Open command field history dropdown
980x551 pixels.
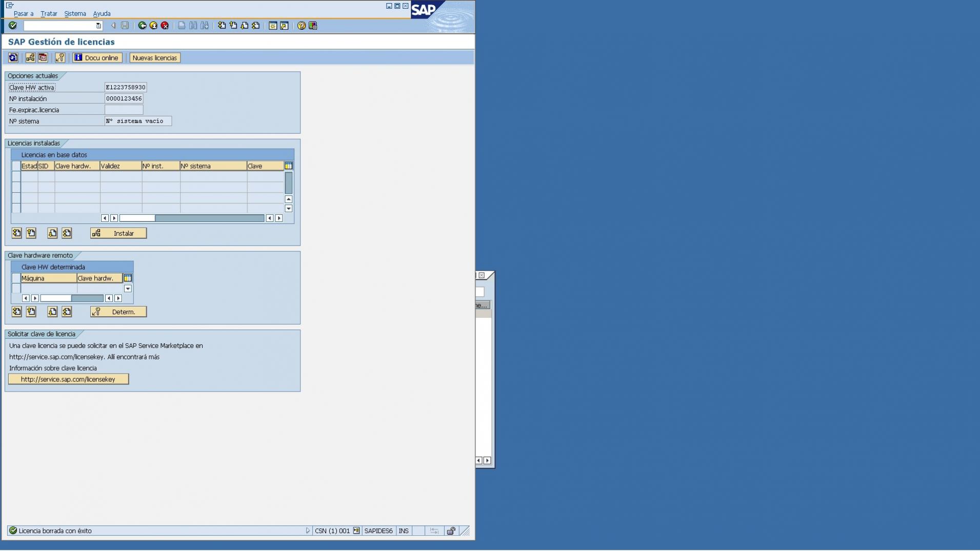98,26
